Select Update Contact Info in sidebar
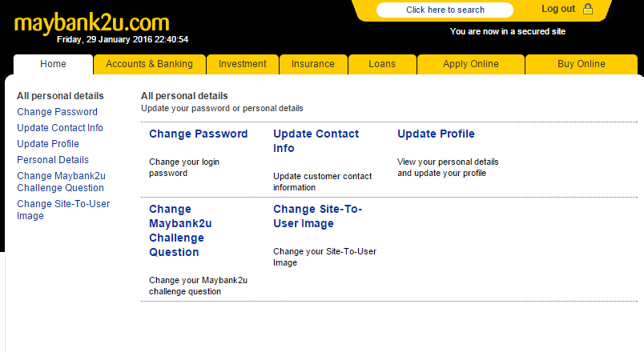The height and width of the screenshot is (352, 644). (x=60, y=128)
